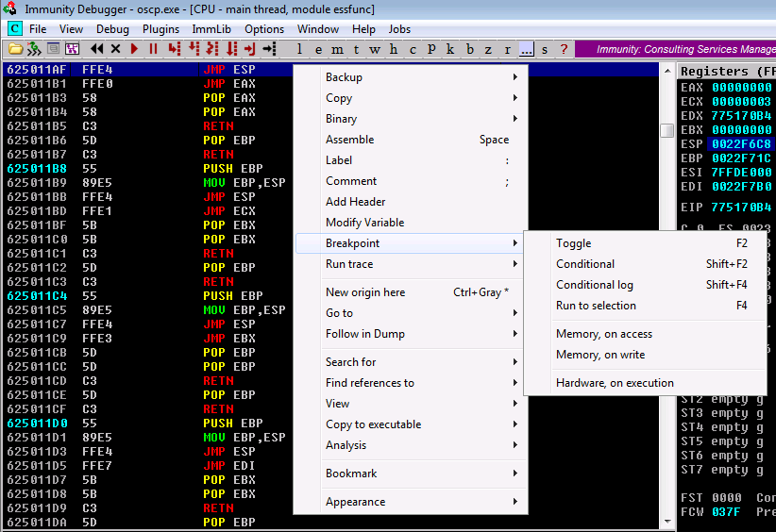
Task: Click the Go to address arrow icon
Action: [x=269, y=49]
